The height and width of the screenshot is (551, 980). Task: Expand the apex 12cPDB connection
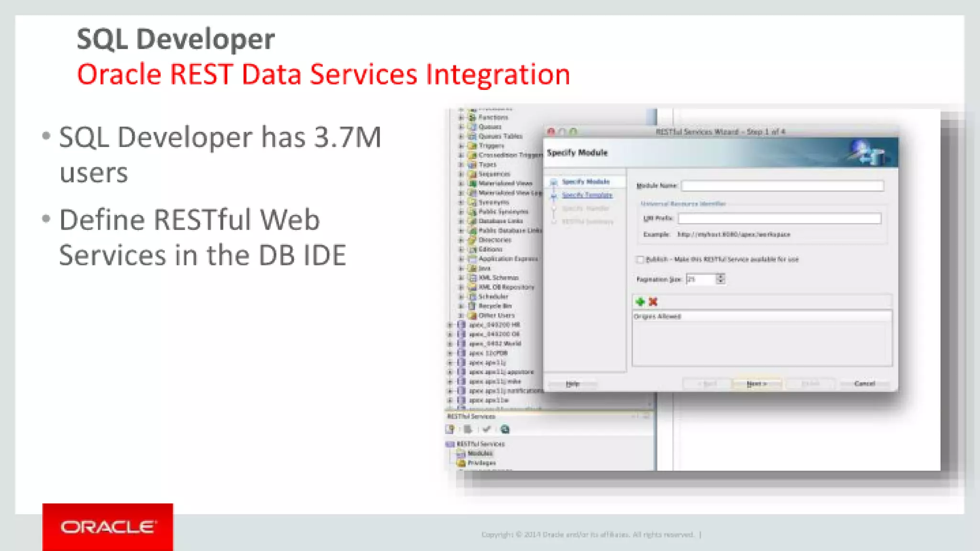[x=450, y=353]
